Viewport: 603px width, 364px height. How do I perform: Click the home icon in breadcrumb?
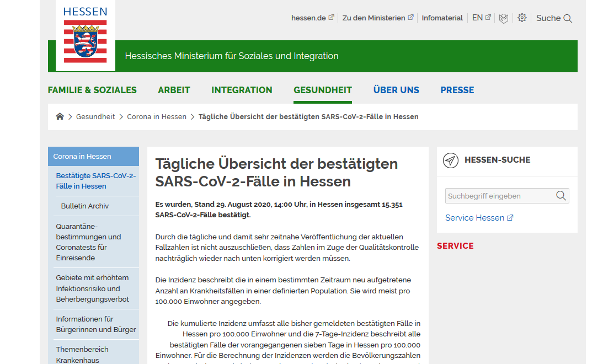pos(60,116)
